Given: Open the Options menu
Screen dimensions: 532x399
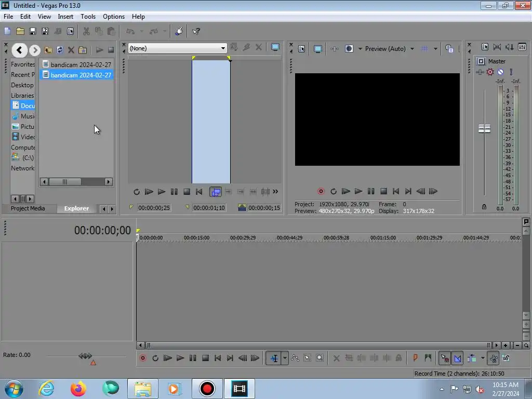Looking at the screenshot, I should pos(114,16).
